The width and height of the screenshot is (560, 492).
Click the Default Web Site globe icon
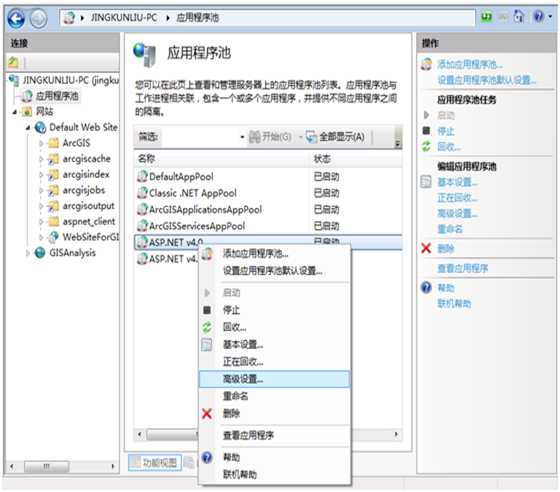point(40,127)
